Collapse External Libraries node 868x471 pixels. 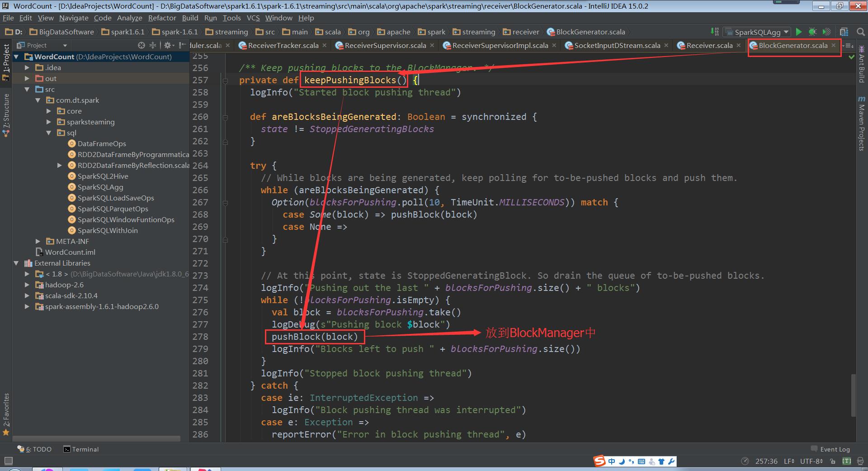click(17, 263)
